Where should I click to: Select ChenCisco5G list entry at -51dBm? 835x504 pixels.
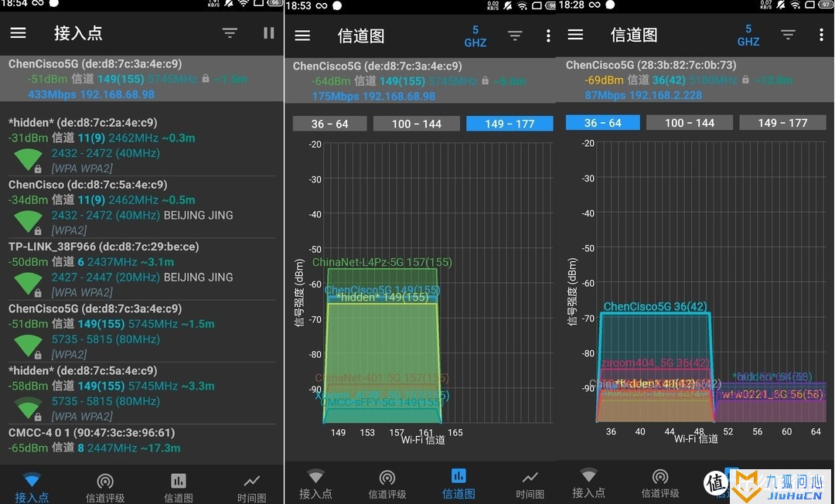coord(141,331)
